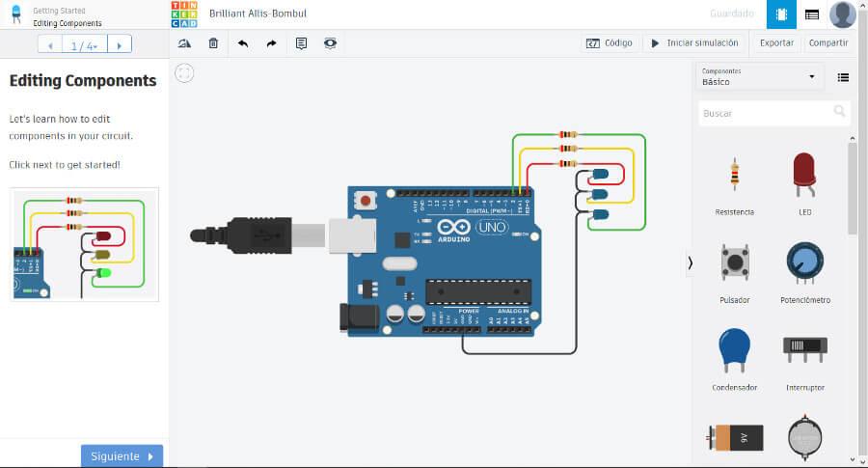Switch to component list table view
Image resolution: width=868 pixels, height=468 pixels.
click(812, 14)
